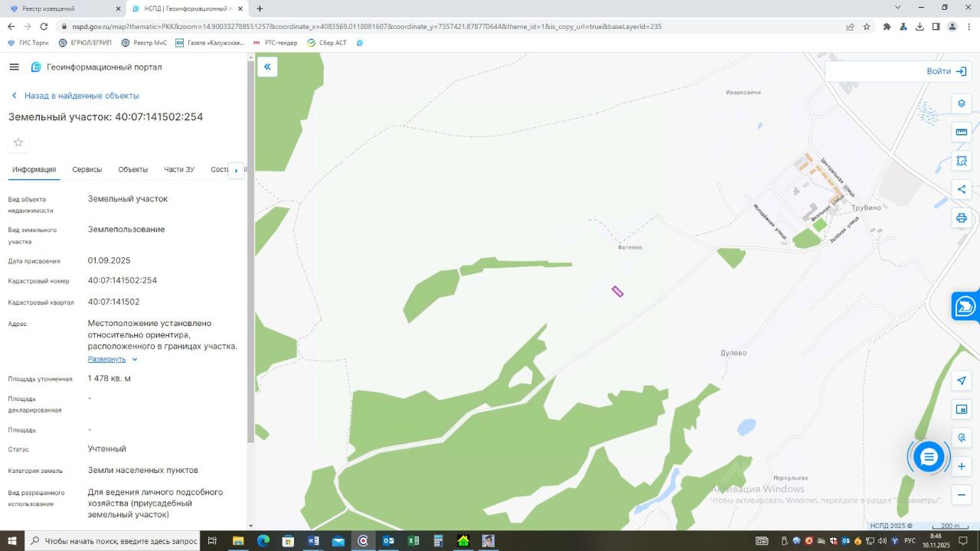Open the round chat support bubble

click(x=929, y=458)
